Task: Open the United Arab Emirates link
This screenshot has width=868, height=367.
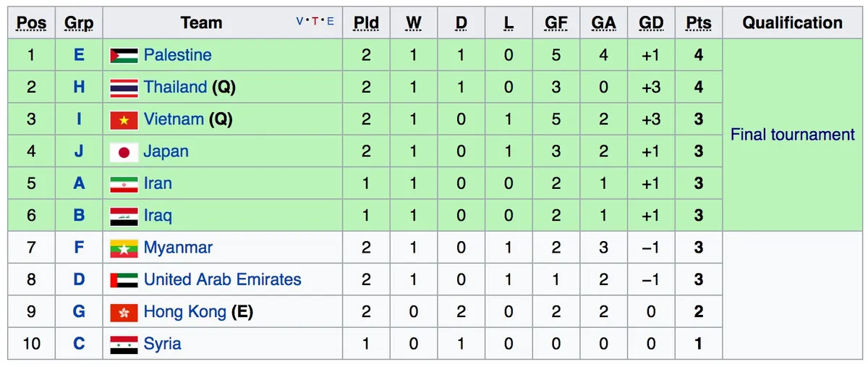Action: pyautogui.click(x=223, y=279)
